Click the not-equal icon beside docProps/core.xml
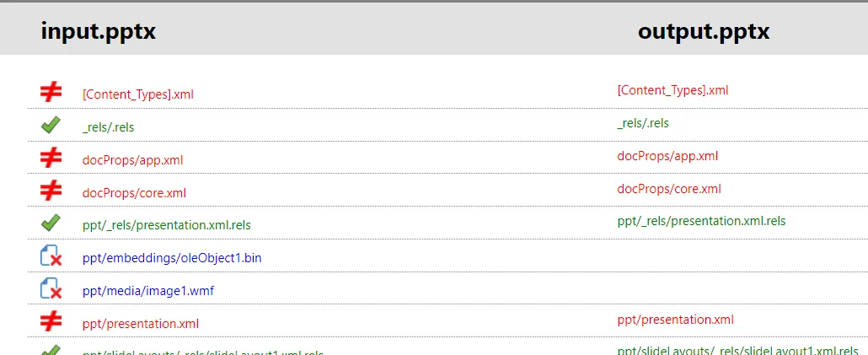868x355 pixels. [51, 191]
